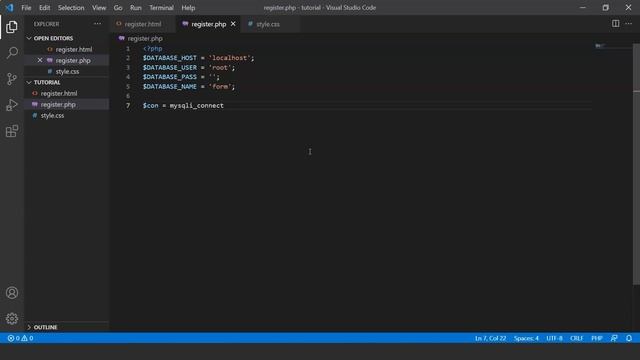
Task: Close the register.php tab
Action: [x=233, y=24]
